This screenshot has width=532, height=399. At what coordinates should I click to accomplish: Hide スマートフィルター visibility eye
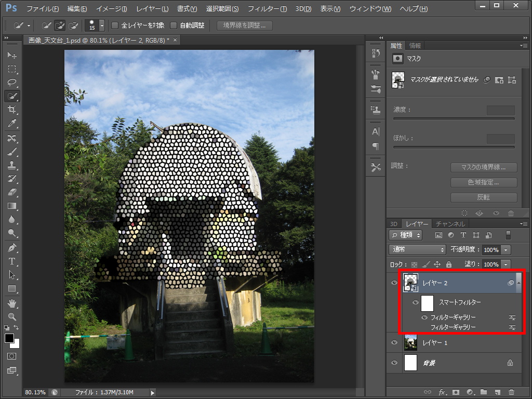[415, 302]
